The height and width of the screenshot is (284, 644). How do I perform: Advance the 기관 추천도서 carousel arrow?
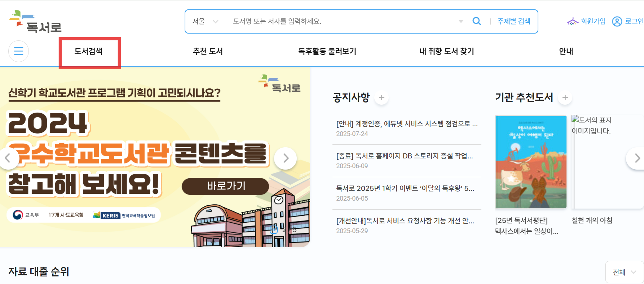tap(636, 158)
